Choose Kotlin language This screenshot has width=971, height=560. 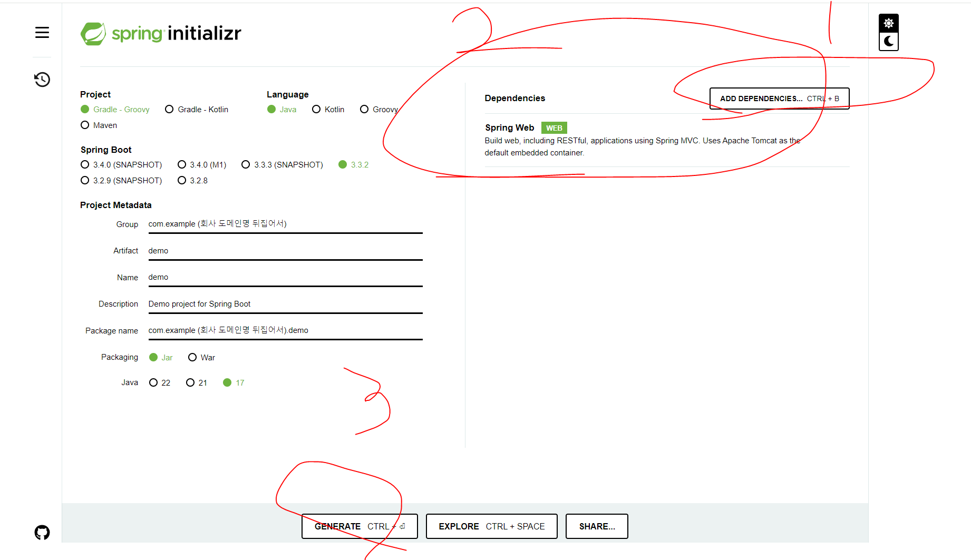(328, 110)
